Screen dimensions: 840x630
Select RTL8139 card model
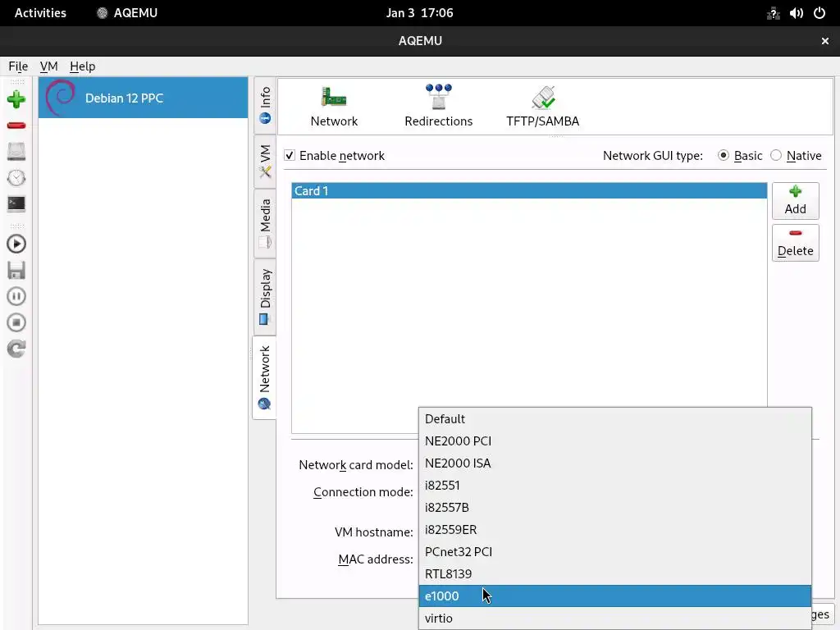click(615, 573)
